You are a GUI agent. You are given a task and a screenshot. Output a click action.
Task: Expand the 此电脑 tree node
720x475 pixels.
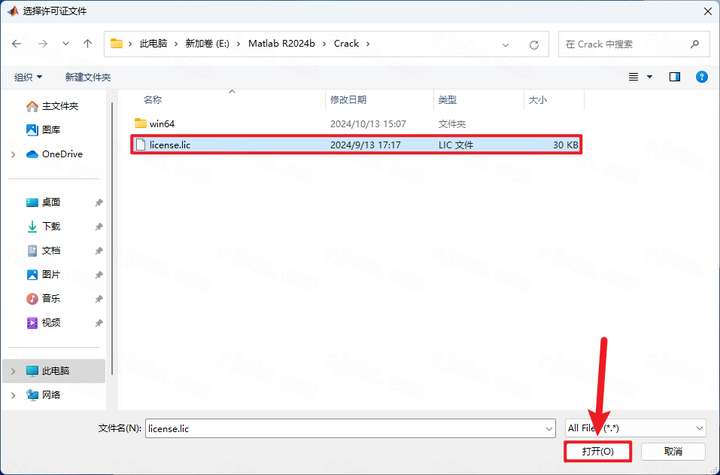(13, 371)
